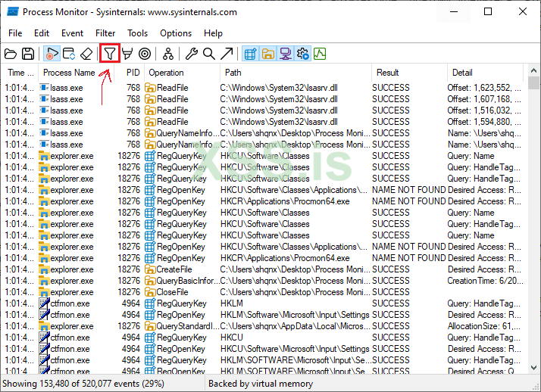The height and width of the screenshot is (392, 541).
Task: Click the scrollbar up arrow
Action: click(x=533, y=70)
